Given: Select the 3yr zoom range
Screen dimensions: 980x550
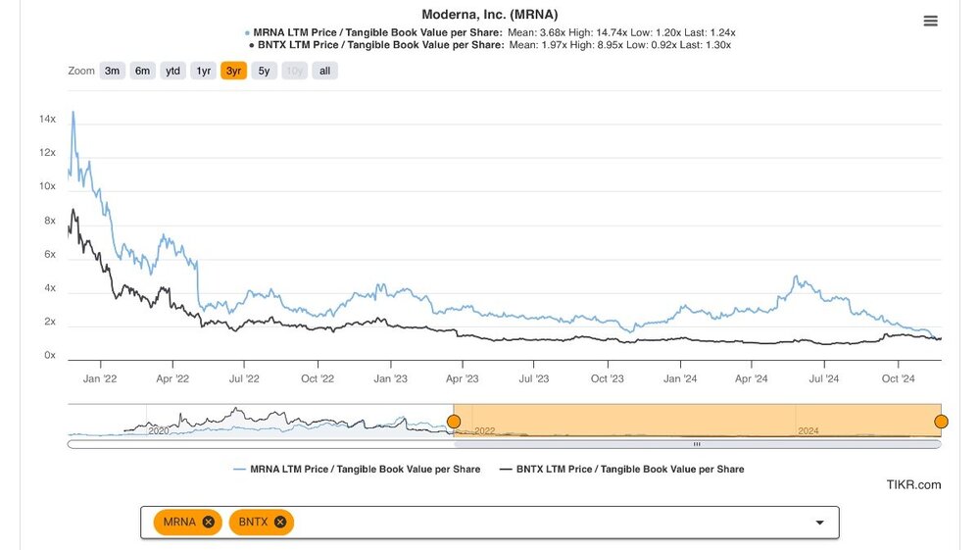Looking at the screenshot, I should tap(234, 71).
